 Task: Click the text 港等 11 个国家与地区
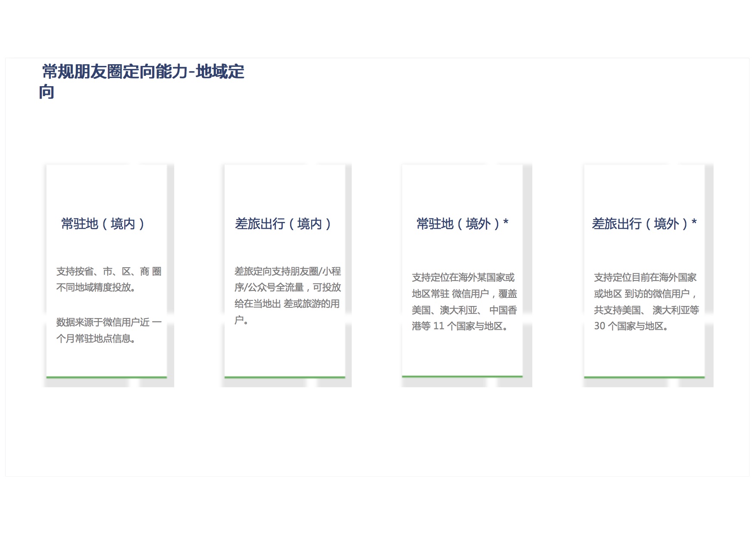pos(460,326)
